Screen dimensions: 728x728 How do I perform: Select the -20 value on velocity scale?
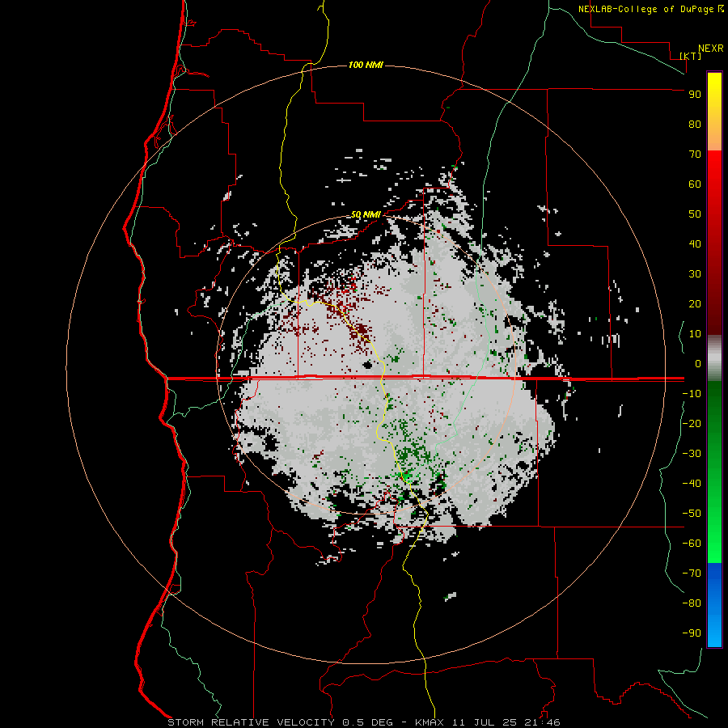click(692, 423)
